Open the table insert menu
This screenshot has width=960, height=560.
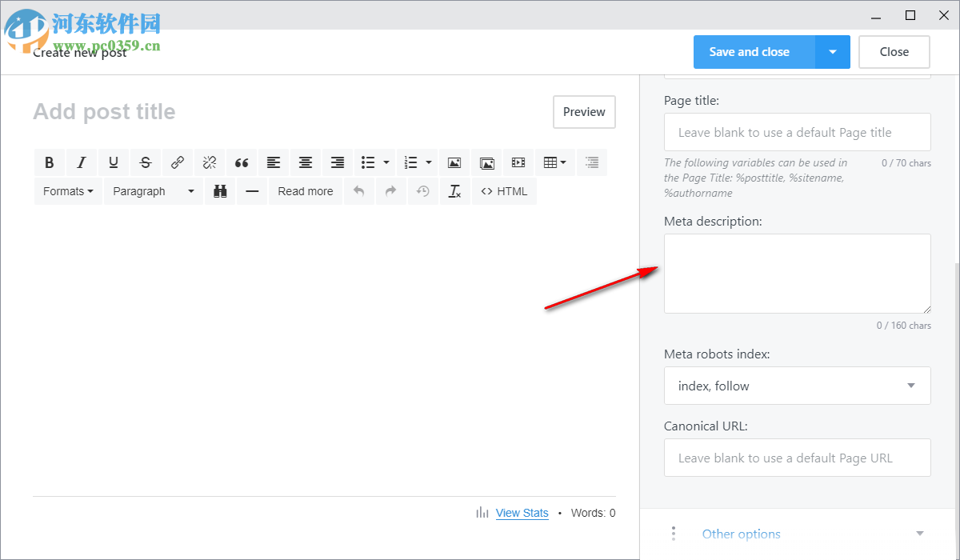(554, 162)
